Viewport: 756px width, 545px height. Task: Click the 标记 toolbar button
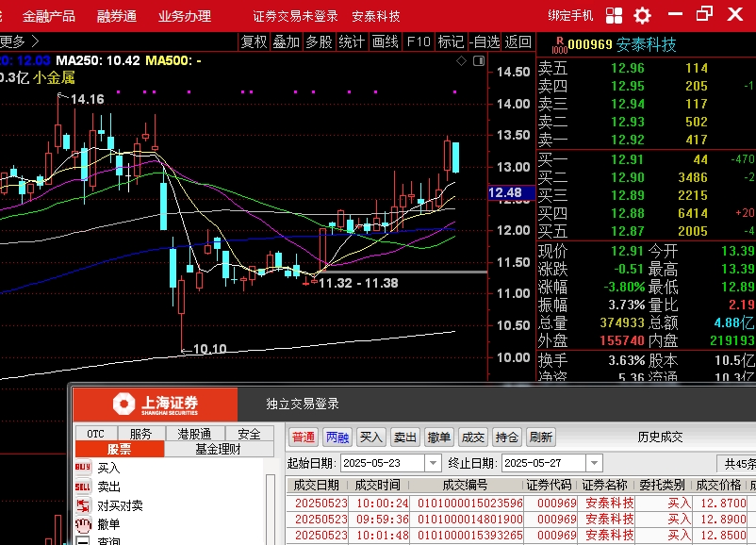coord(451,42)
